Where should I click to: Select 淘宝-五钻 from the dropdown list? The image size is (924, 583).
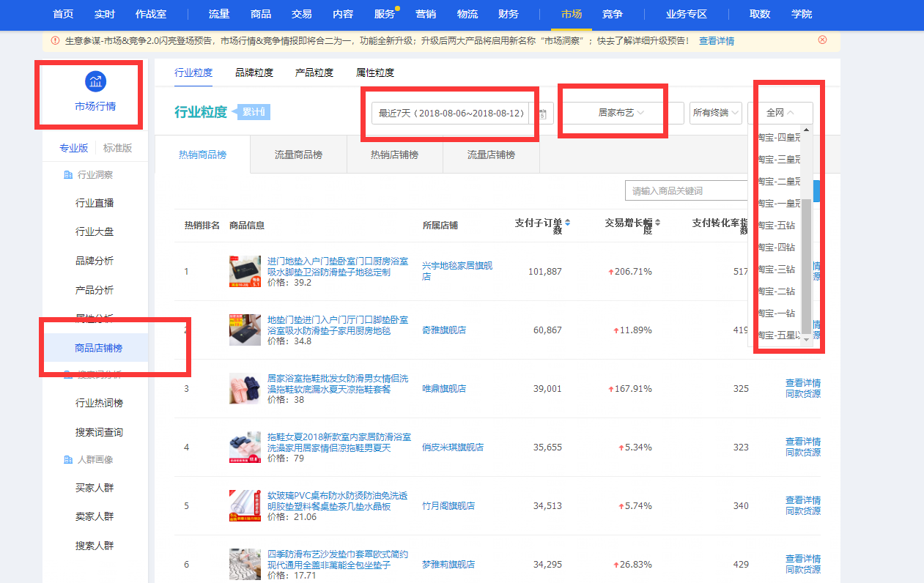(776, 226)
